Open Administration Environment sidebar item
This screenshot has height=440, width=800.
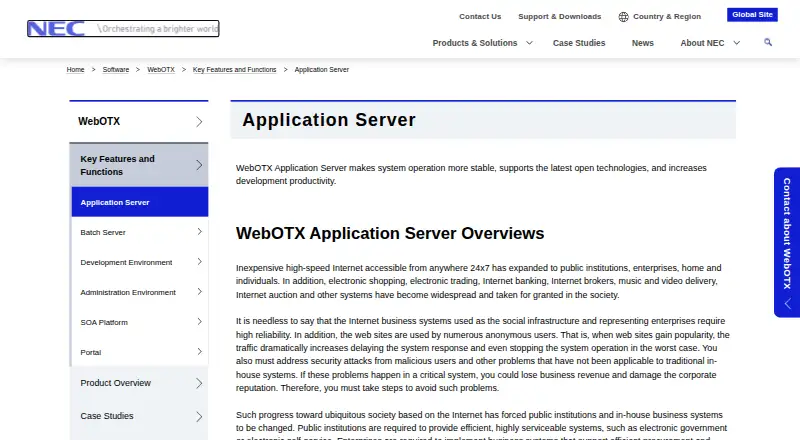pos(140,292)
